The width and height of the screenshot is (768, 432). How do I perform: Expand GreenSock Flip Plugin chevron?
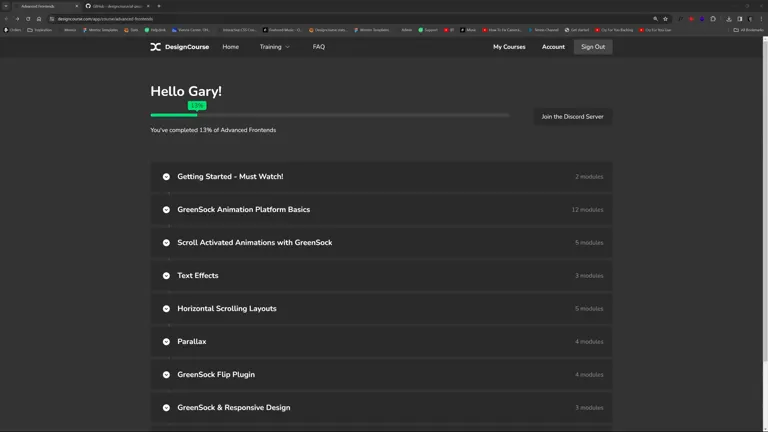pyautogui.click(x=167, y=375)
